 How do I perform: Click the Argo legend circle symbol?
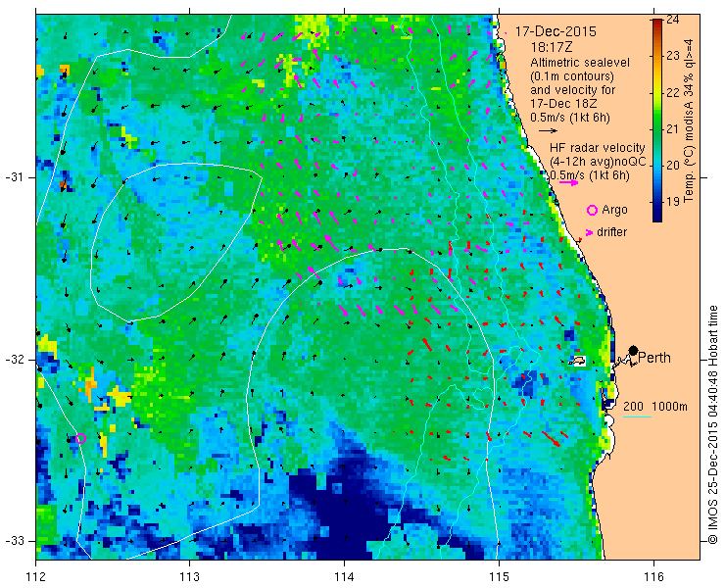(x=592, y=210)
